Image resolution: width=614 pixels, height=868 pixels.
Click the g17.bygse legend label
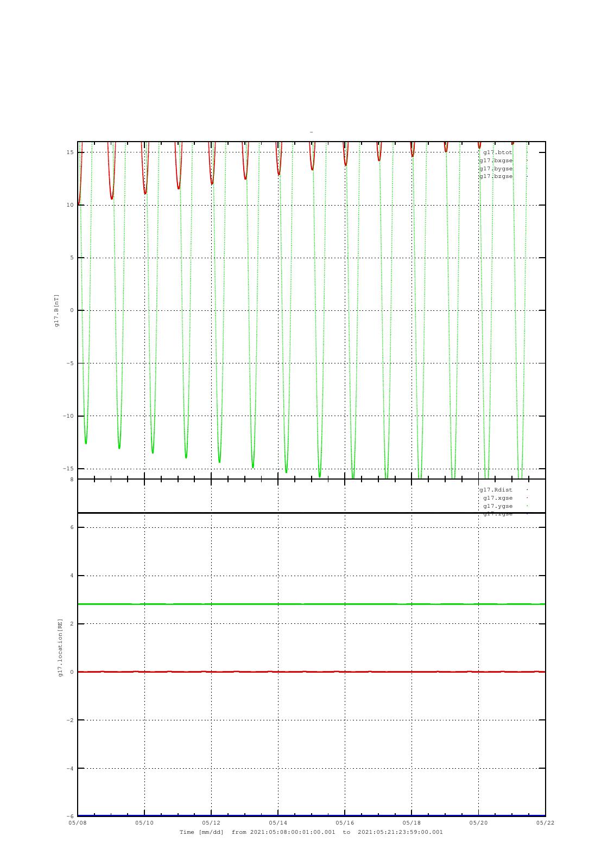[x=496, y=169]
